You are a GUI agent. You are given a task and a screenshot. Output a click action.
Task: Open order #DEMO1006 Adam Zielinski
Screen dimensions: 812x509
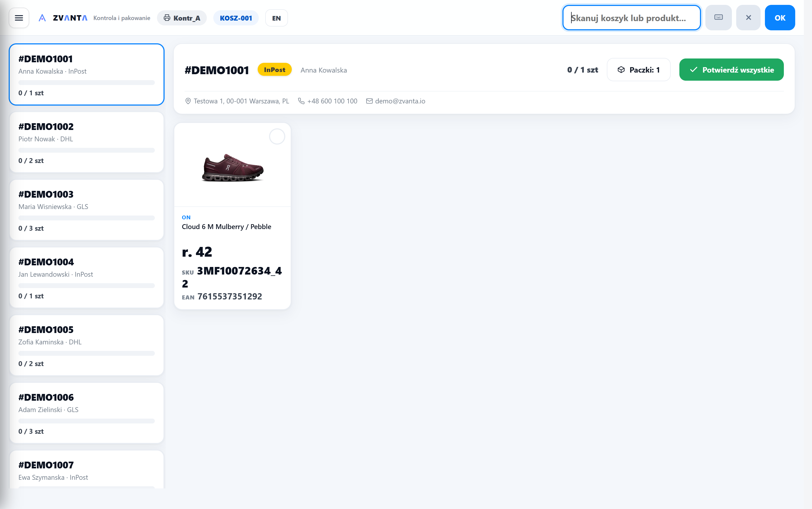[87, 413]
